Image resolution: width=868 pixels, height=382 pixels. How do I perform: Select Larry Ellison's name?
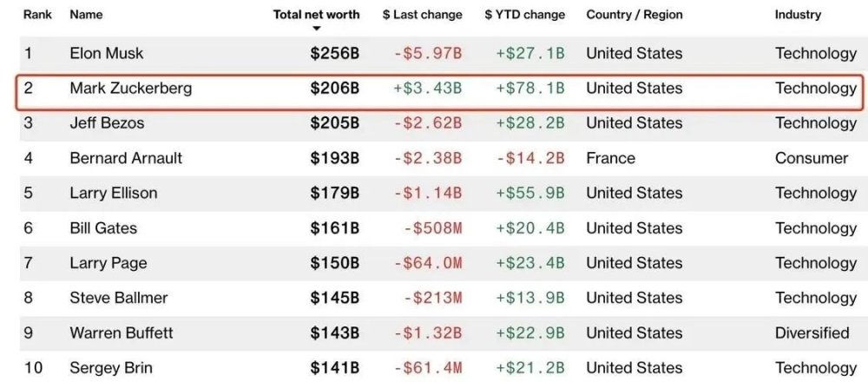coord(114,193)
